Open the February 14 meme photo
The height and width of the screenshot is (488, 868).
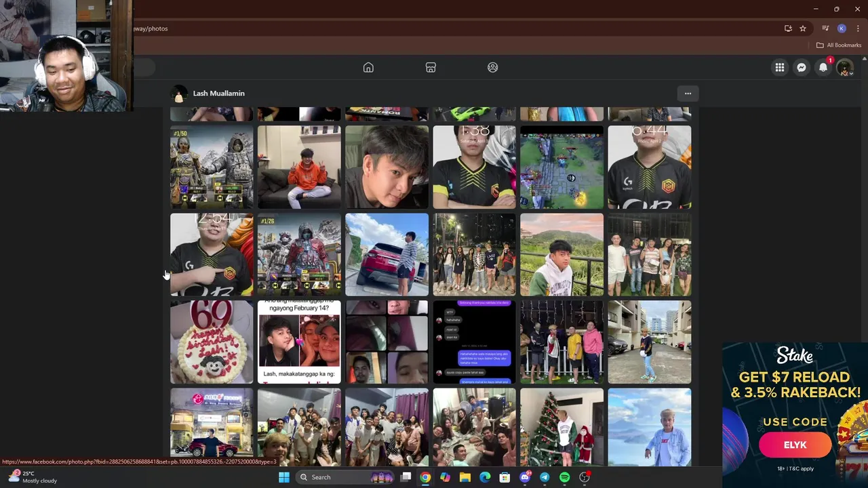point(299,342)
